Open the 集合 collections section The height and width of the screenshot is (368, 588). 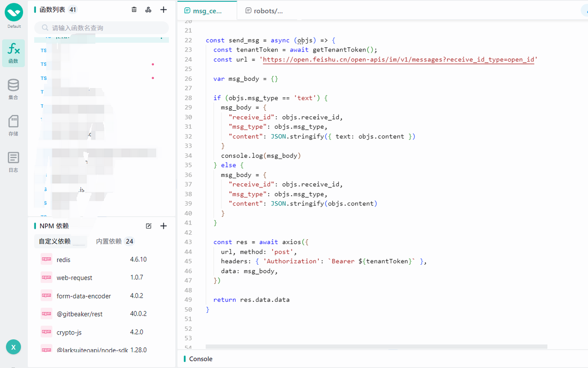[13, 89]
